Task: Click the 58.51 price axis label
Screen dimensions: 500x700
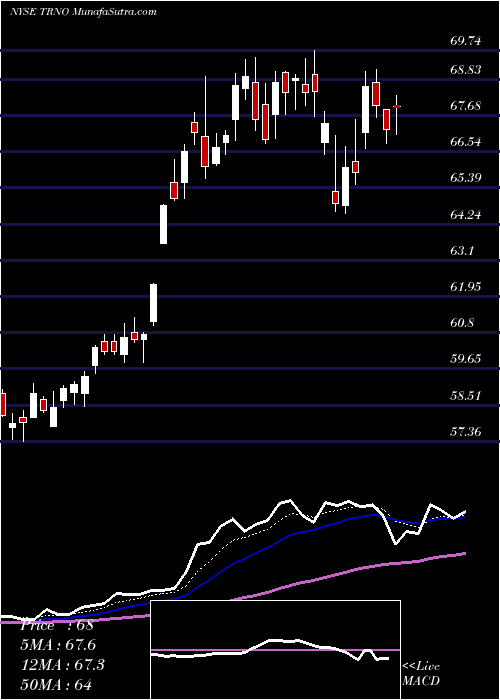Action: [466, 396]
